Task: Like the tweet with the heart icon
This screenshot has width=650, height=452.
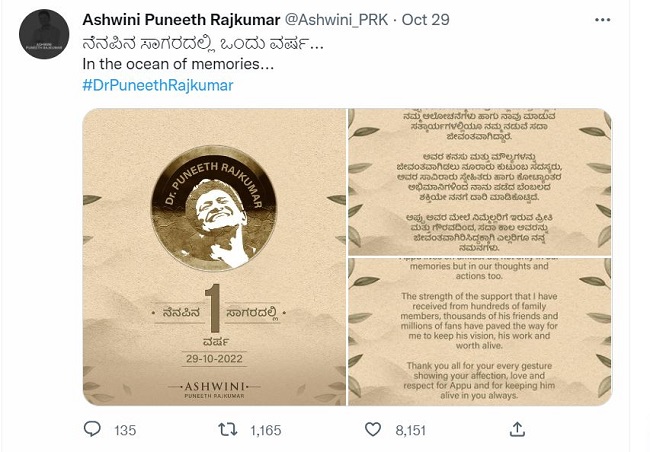Action: tap(373, 429)
